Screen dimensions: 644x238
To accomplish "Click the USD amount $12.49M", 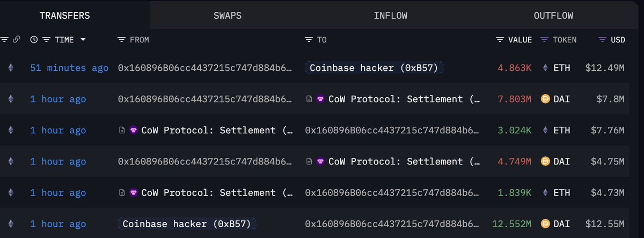I will 606,68.
